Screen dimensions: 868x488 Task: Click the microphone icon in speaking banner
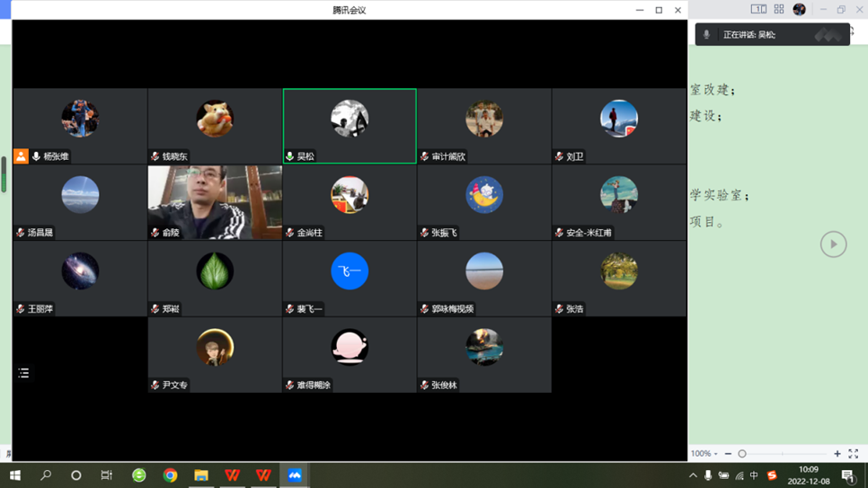click(707, 35)
